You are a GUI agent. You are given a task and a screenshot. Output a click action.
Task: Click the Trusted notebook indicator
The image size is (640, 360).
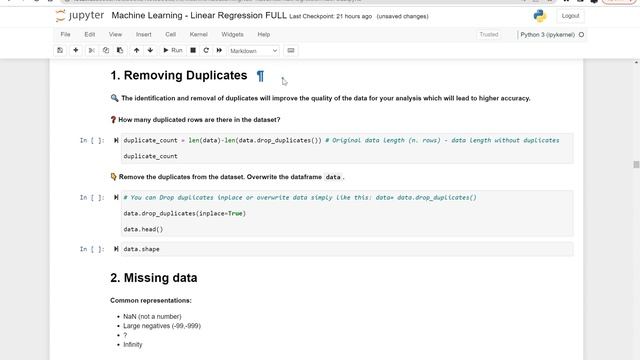(x=489, y=35)
